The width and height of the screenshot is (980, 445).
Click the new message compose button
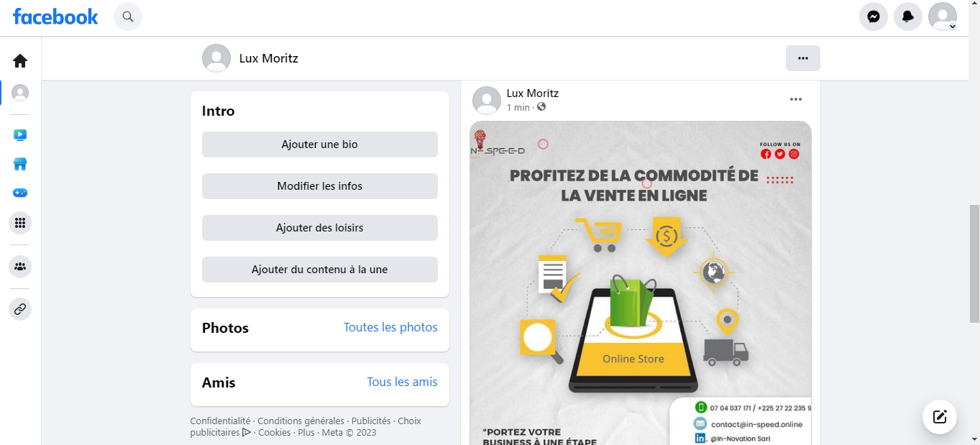click(x=940, y=417)
